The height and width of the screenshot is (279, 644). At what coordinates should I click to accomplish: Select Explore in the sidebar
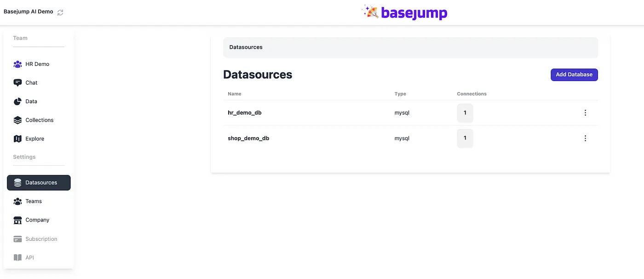point(35,139)
